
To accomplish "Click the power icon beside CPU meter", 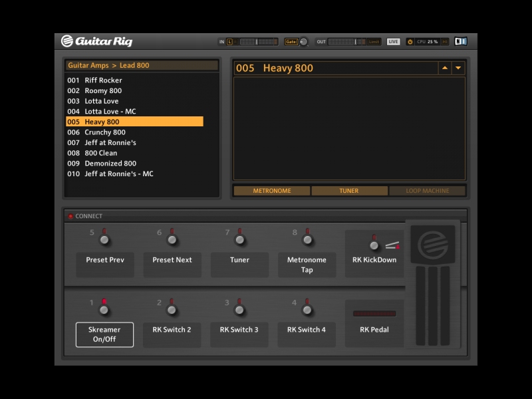I will click(410, 42).
